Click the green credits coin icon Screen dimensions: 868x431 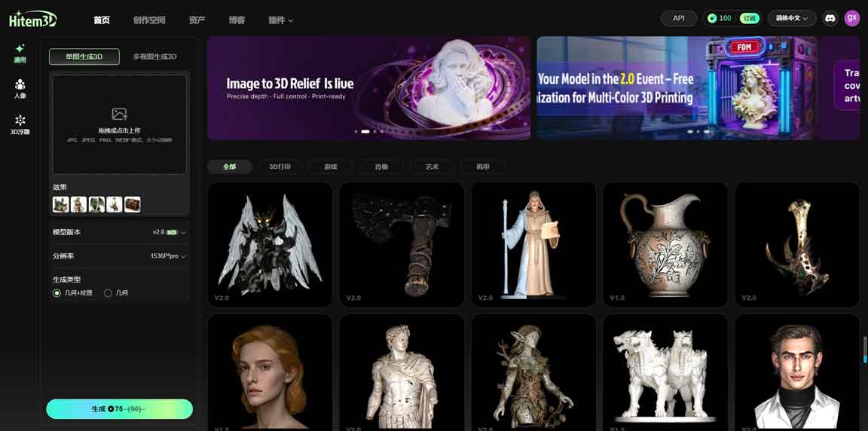712,18
